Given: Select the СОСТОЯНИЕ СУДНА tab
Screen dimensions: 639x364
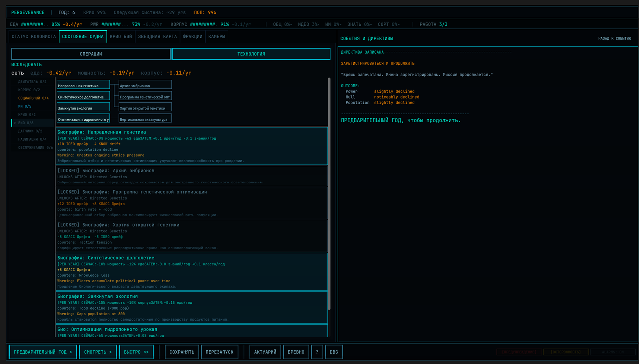Looking at the screenshot, I should coord(83,36).
